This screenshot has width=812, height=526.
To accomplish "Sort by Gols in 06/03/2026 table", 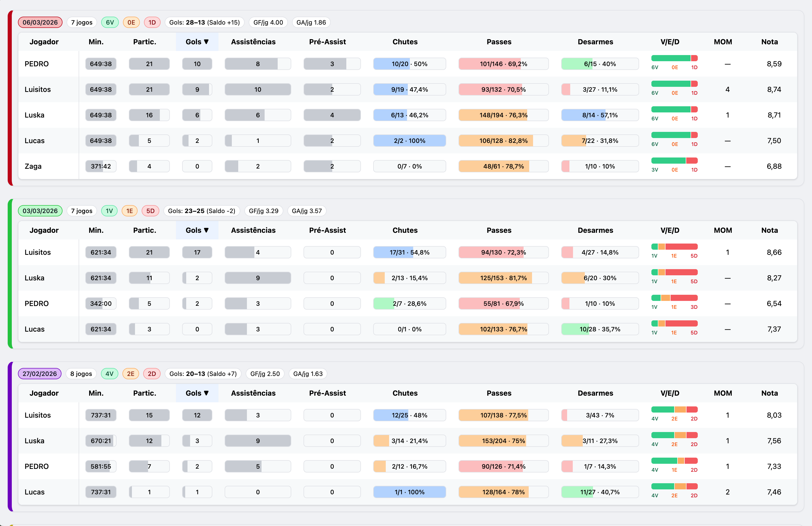I will [197, 42].
